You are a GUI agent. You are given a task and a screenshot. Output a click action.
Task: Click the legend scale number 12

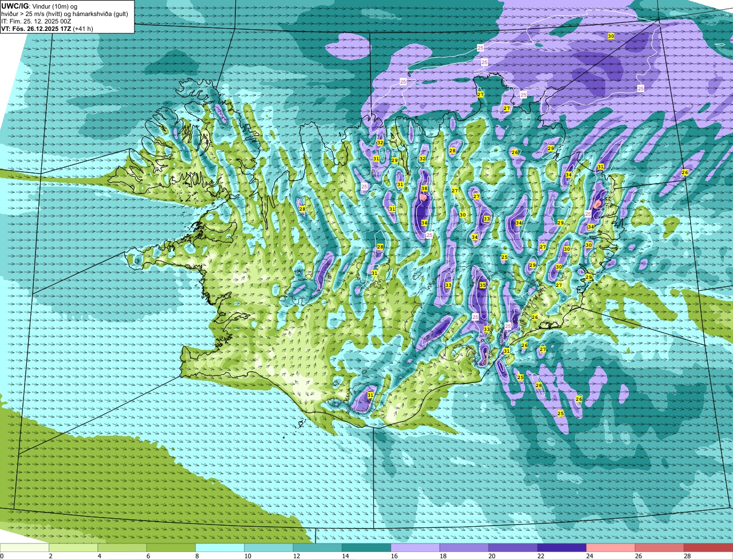coord(296,556)
